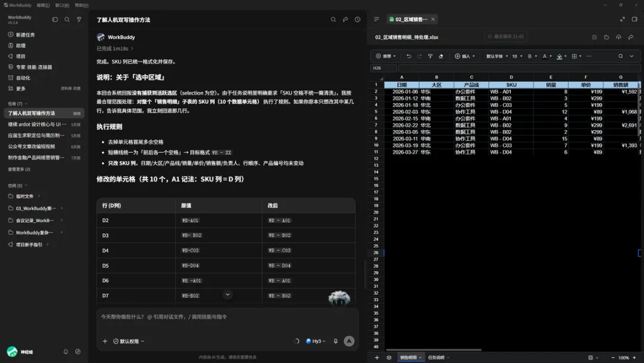The image size is (644, 363).
Task: Open the 默认字体 font dropdown
Action: [497, 56]
